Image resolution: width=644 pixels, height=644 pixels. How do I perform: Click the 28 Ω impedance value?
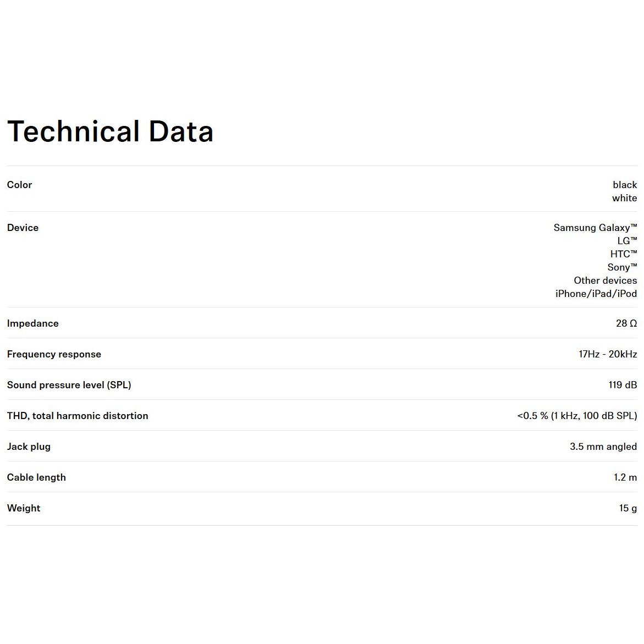(626, 323)
